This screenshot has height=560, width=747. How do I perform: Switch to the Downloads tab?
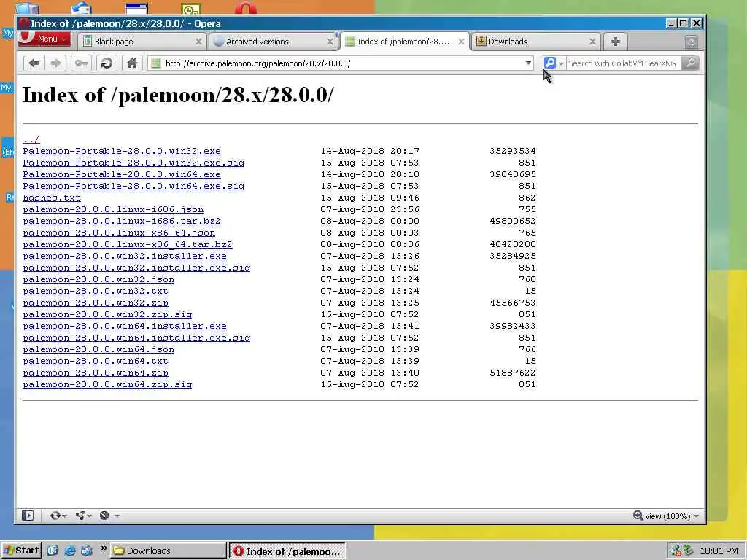[535, 42]
